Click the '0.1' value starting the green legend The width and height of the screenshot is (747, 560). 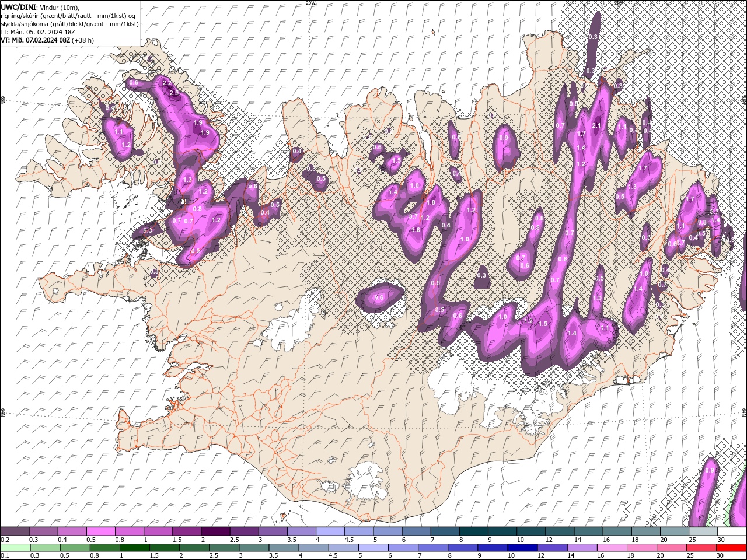[5, 556]
